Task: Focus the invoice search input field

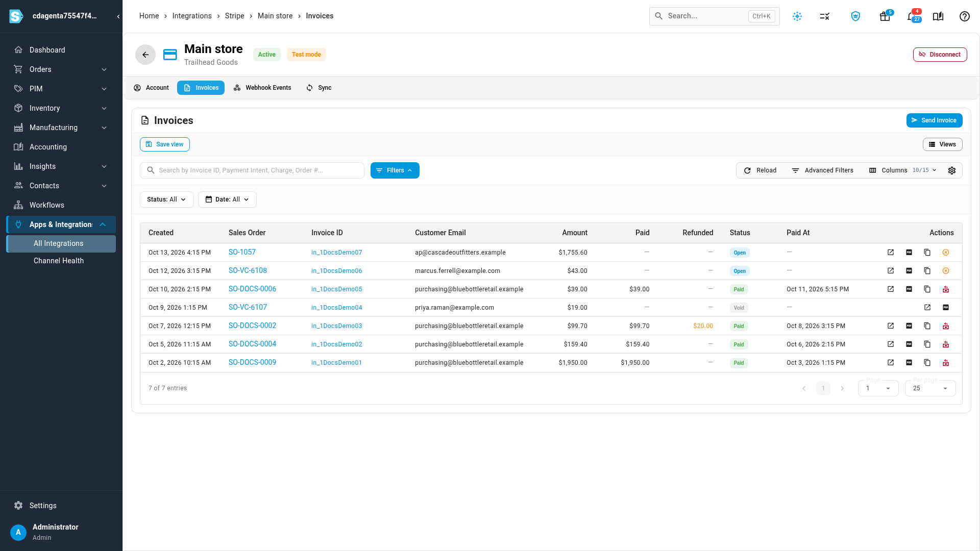Action: point(252,170)
